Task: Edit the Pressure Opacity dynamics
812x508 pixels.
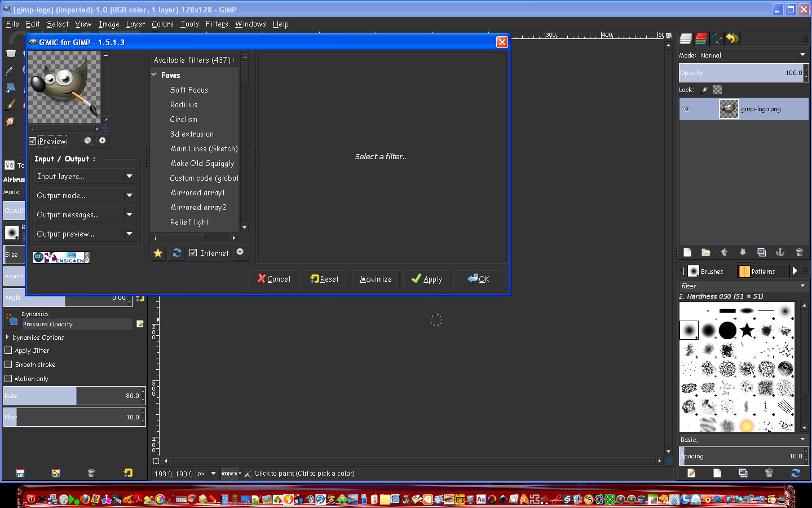Action: point(140,324)
